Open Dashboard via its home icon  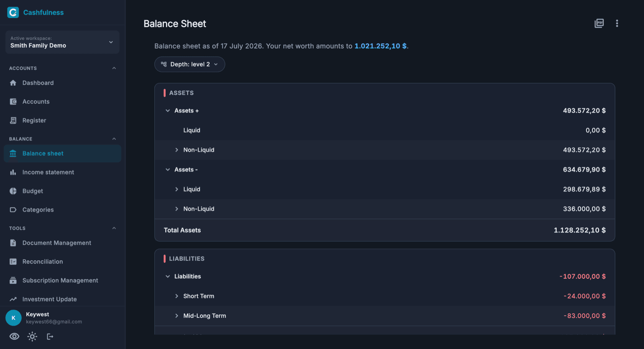point(13,83)
